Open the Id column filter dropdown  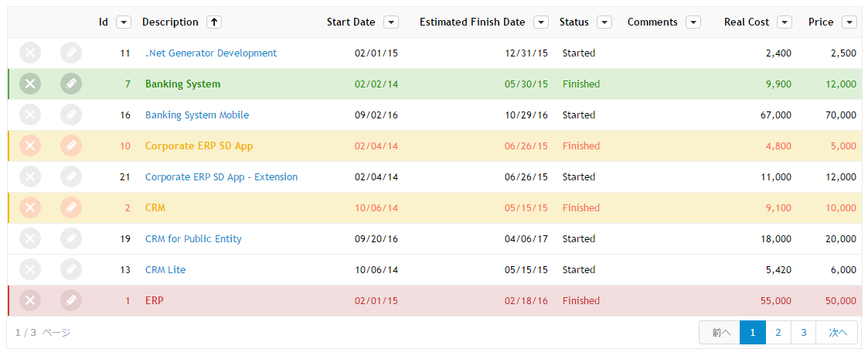click(x=124, y=22)
